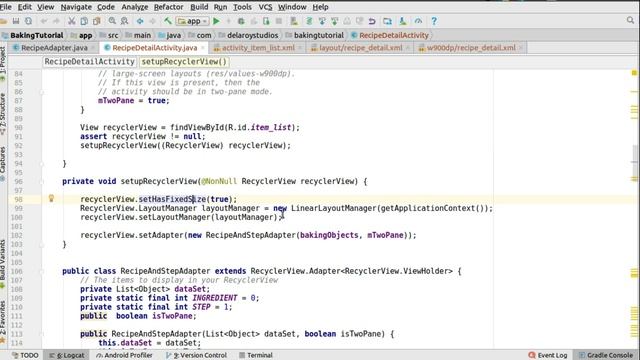Open the Structure tool window
Image resolution: width=640 pixels, height=360 pixels.
click(3, 114)
